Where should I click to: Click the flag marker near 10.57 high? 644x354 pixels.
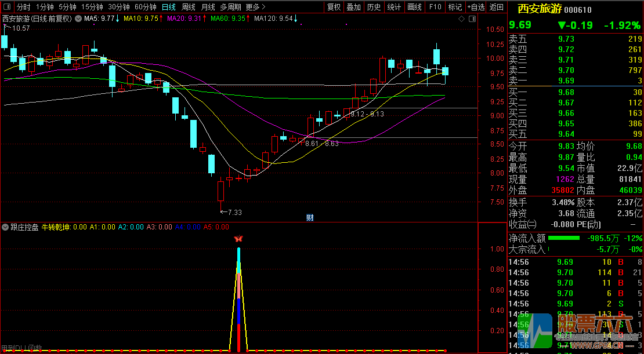(x=6, y=27)
